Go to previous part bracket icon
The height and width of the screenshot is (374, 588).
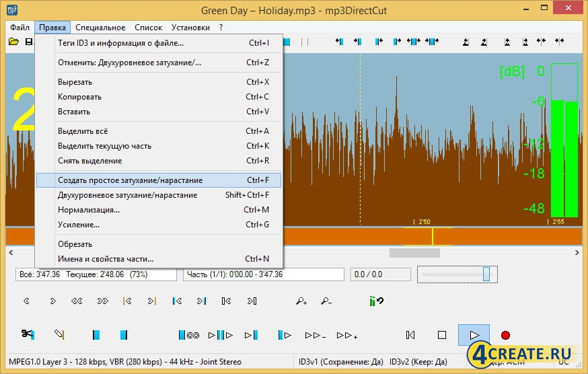coord(226,301)
